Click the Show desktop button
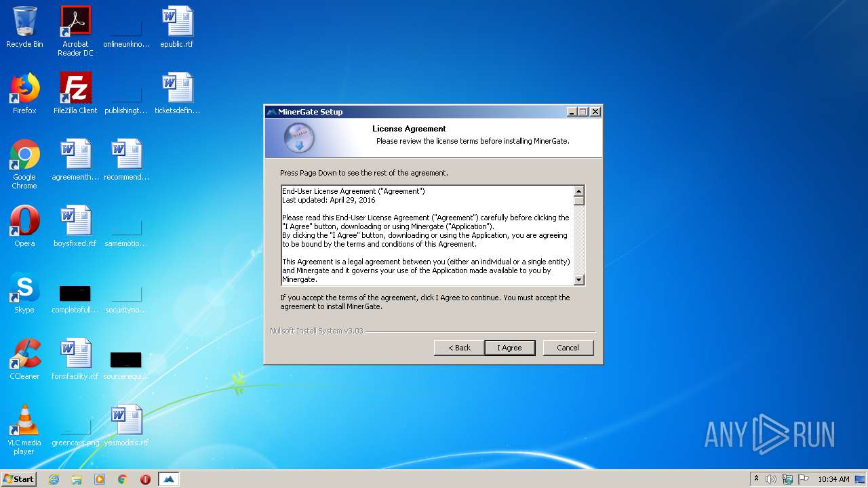The image size is (868, 488). [861, 479]
